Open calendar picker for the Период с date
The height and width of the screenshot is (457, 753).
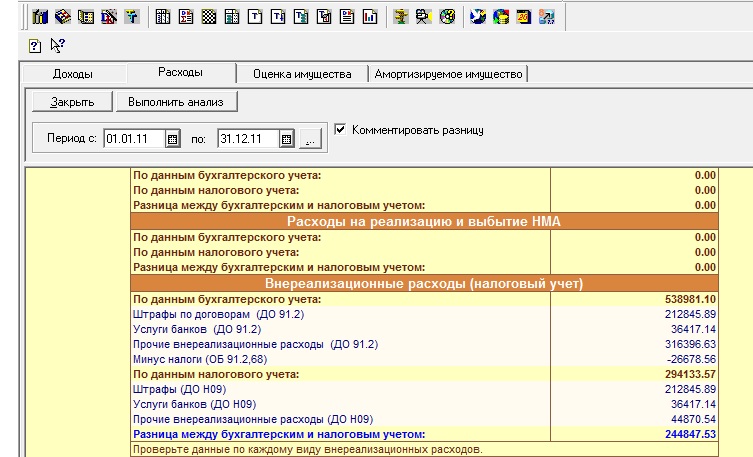(172, 140)
